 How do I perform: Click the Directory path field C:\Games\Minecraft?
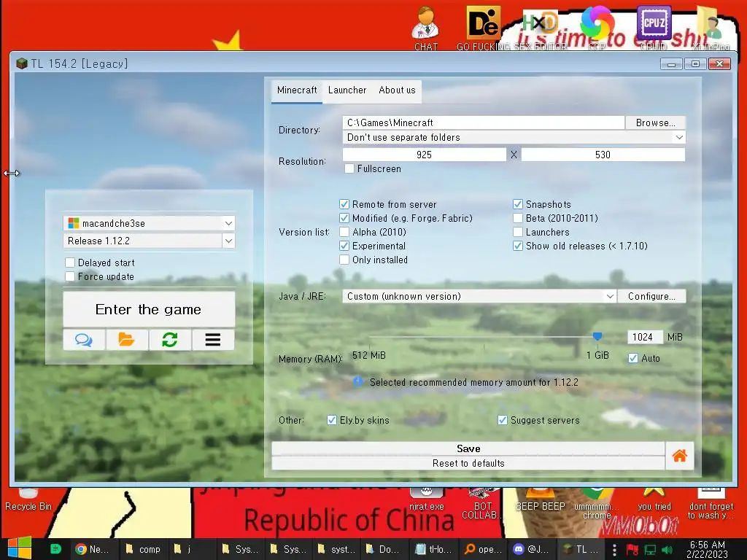pyautogui.click(x=484, y=122)
